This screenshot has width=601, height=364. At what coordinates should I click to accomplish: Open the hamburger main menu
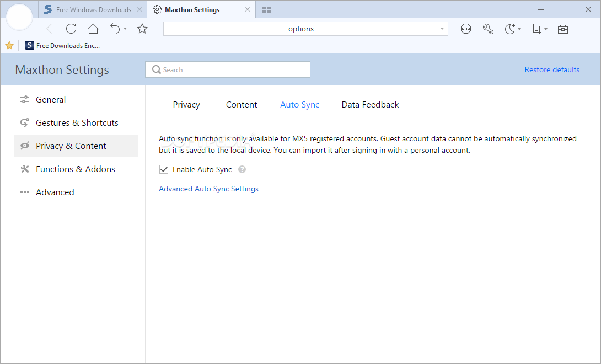pos(585,29)
